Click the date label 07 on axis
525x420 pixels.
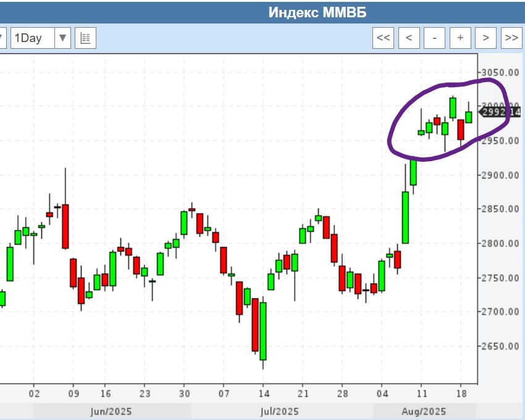224,393
